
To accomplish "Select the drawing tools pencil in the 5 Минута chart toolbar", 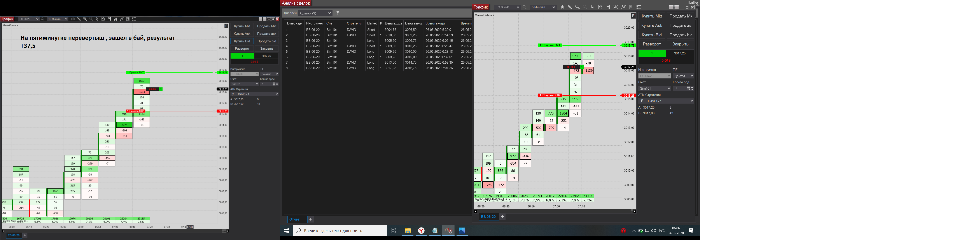I will tap(569, 7).
